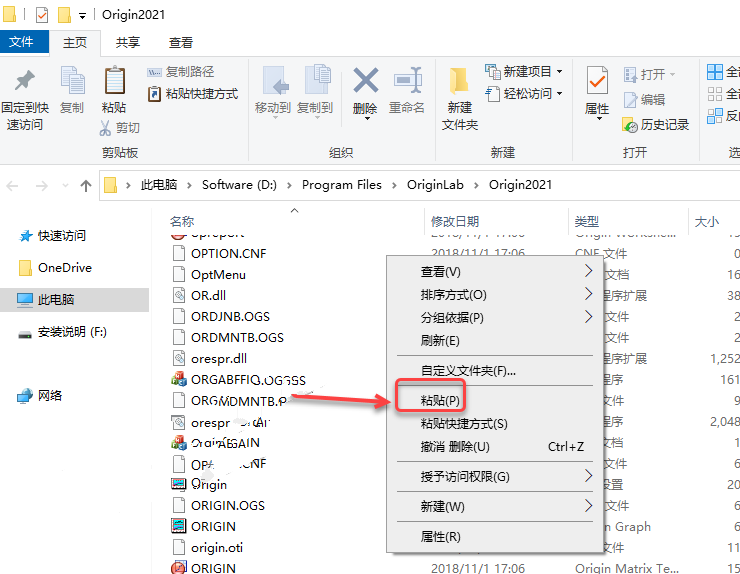Sort by Type column header
740x574 pixels.
(x=587, y=221)
